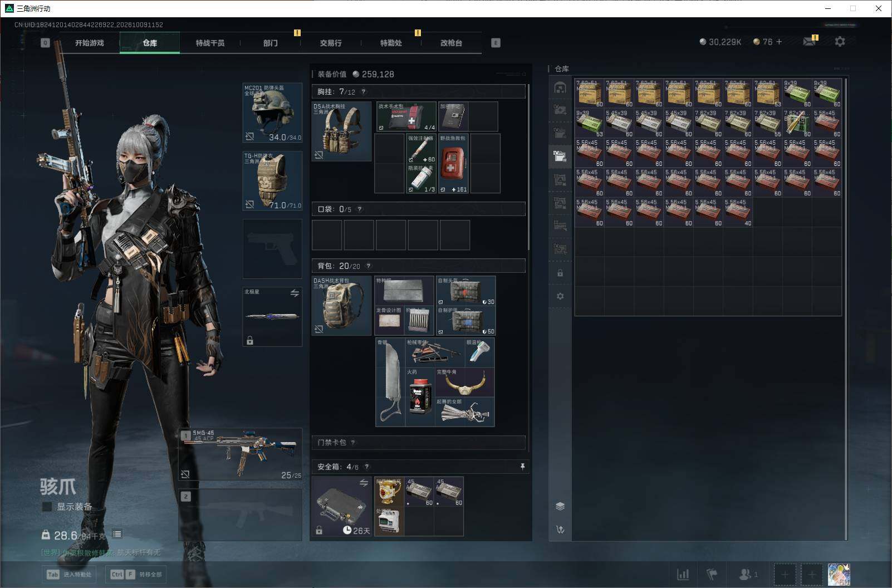Click the help icon next to 背包
The height and width of the screenshot is (588, 892).
368,266
